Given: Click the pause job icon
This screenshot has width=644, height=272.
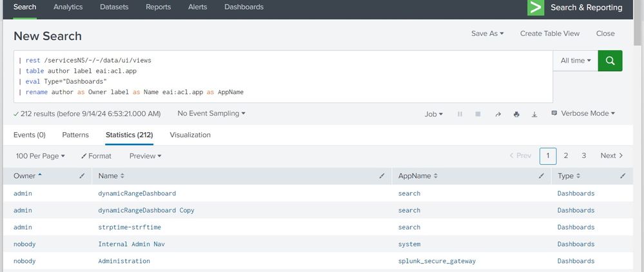Looking at the screenshot, I should click(x=460, y=114).
